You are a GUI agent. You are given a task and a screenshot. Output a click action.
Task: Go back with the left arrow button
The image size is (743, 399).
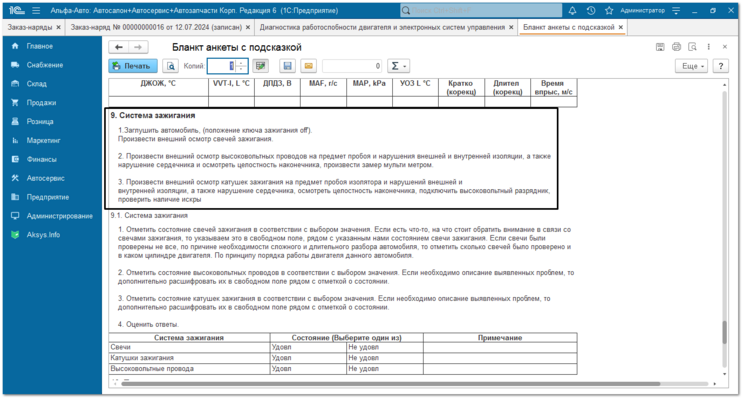(119, 47)
